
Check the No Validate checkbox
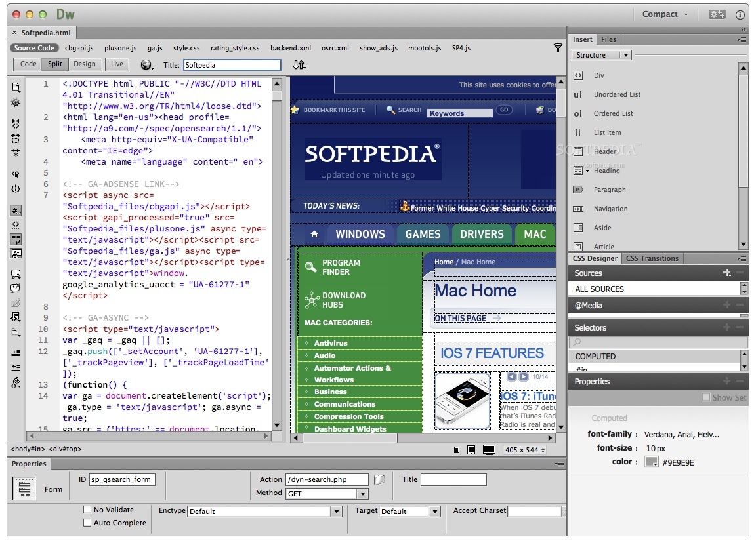tap(87, 510)
